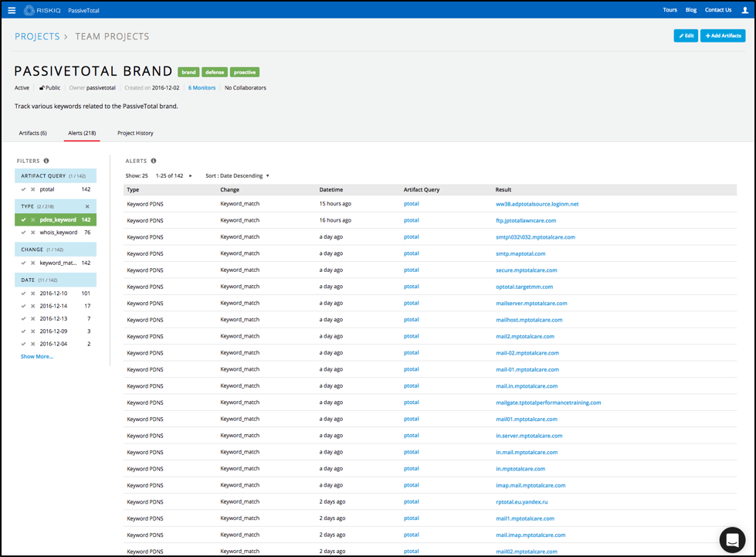This screenshot has width=756, height=557.
Task: Click the defense tag label
Action: [x=215, y=73]
